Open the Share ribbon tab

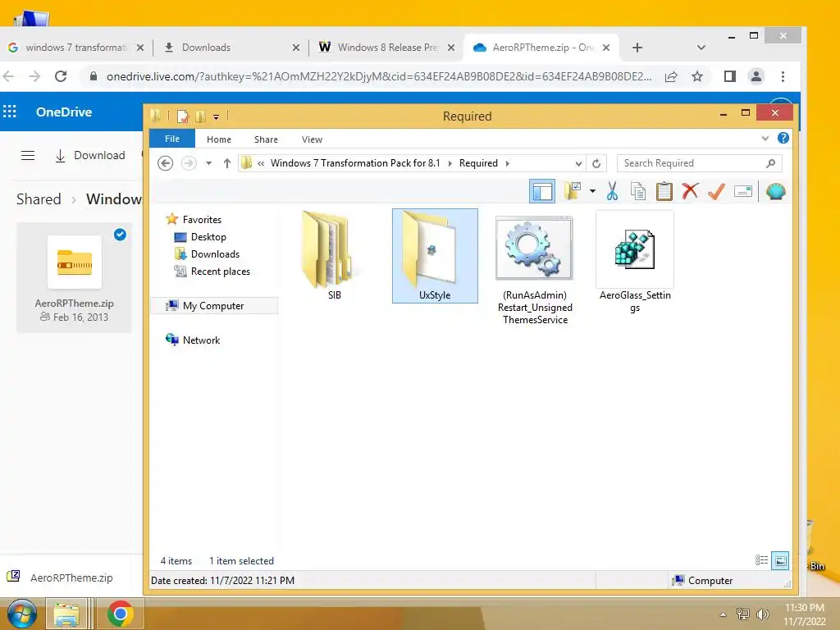click(x=266, y=139)
